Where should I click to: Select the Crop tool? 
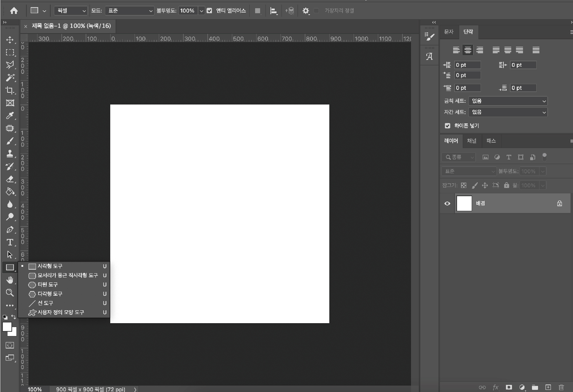(10, 90)
